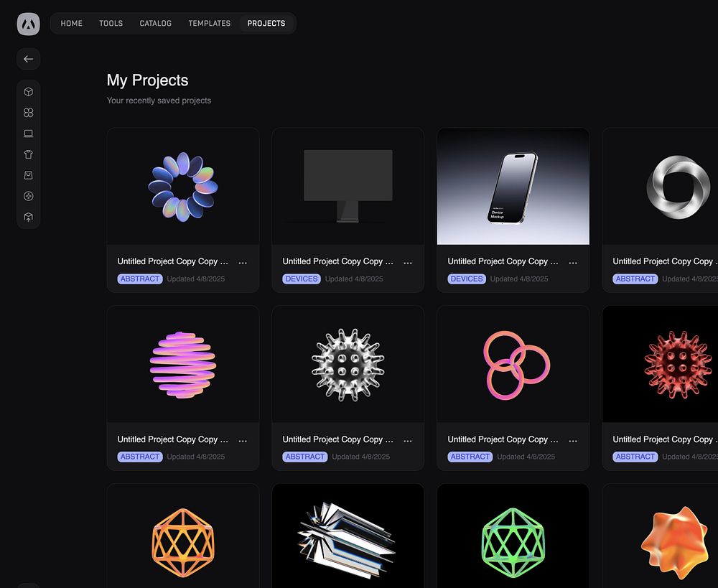Select the four-circle clover icon in sidebar
Screen dimensions: 718x588
click(x=29, y=113)
